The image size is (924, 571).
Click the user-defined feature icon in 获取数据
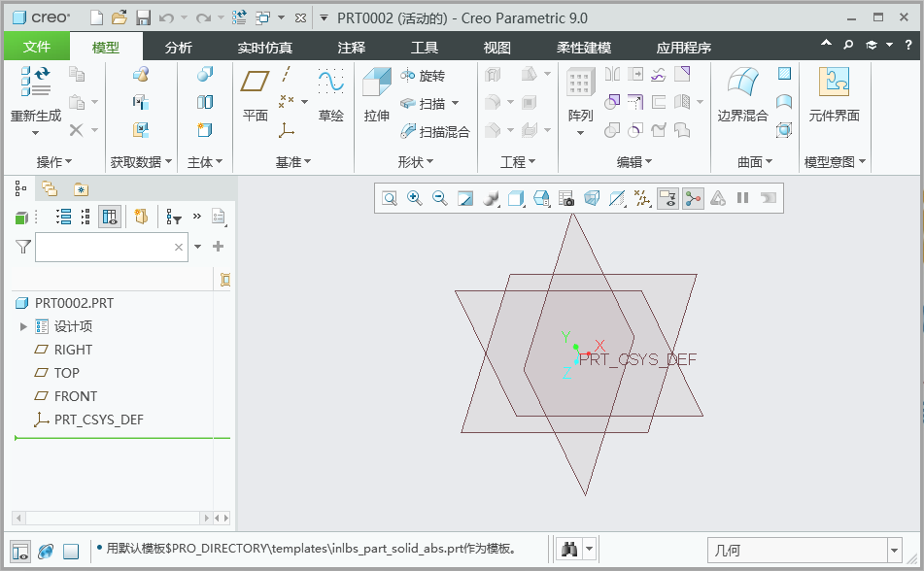click(x=141, y=74)
